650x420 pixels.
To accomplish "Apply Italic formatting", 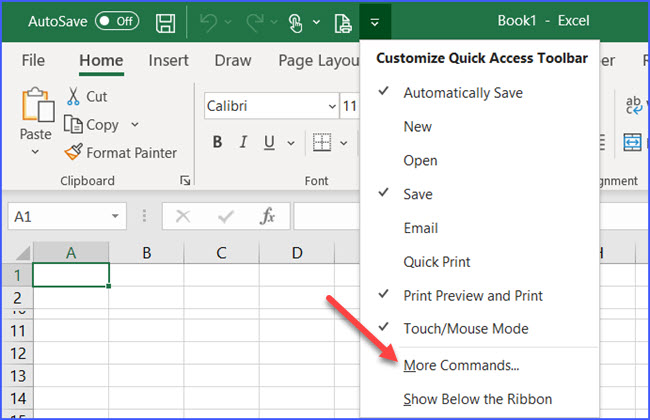I will coord(243,142).
